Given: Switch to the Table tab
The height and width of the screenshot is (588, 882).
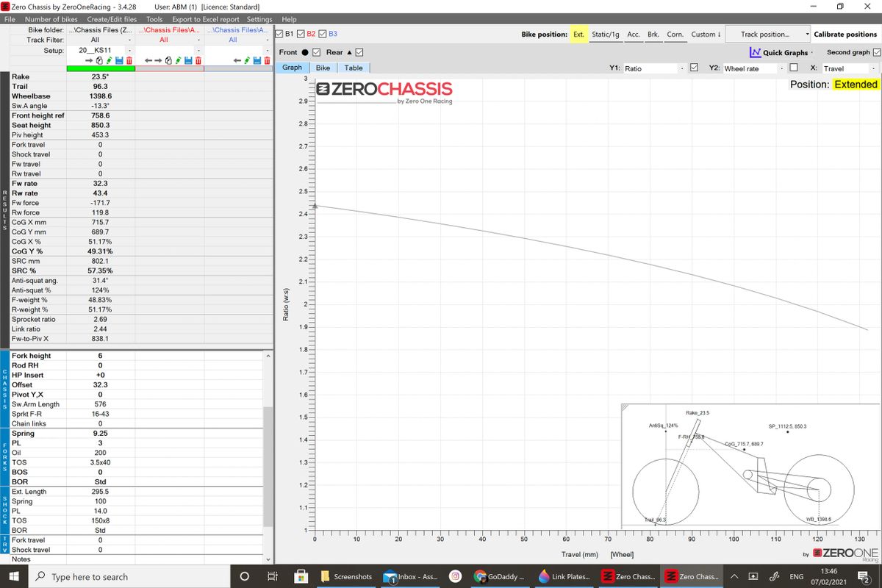Looking at the screenshot, I should (354, 67).
